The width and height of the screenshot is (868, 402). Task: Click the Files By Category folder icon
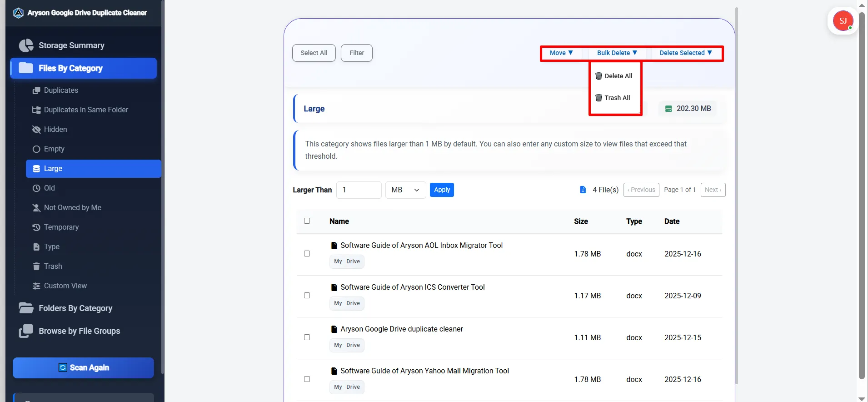coord(26,68)
